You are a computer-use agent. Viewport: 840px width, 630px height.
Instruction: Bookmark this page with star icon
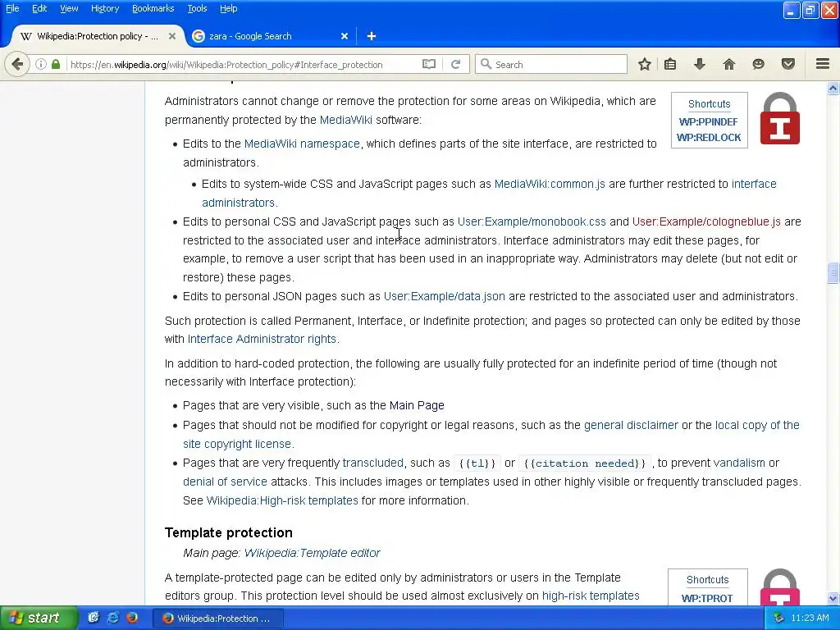(x=645, y=64)
